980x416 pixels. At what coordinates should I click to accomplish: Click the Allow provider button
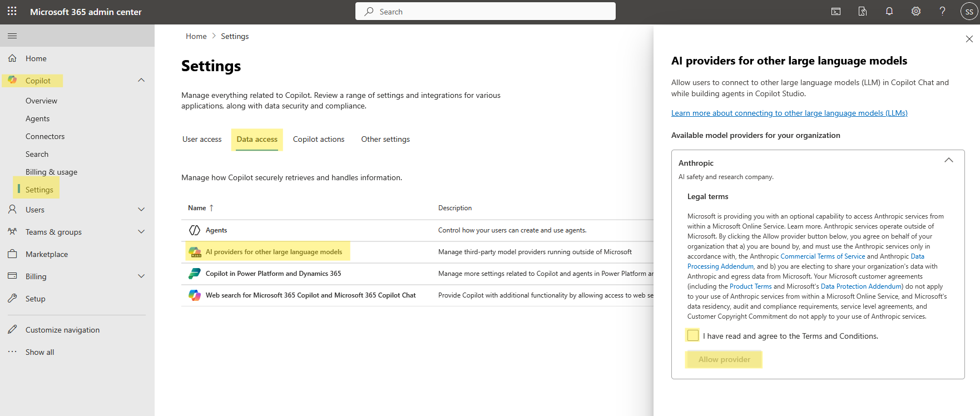[724, 360]
